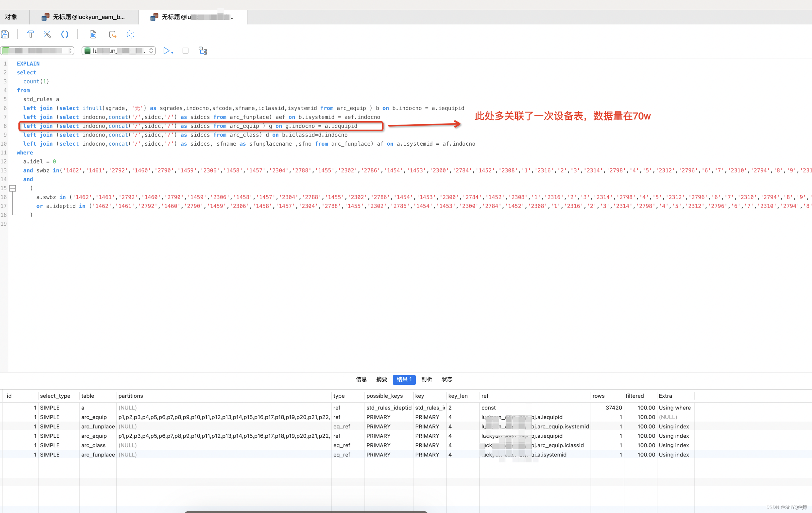This screenshot has height=513, width=812.
Task: Click the 'const' ref cell
Action: (535, 408)
